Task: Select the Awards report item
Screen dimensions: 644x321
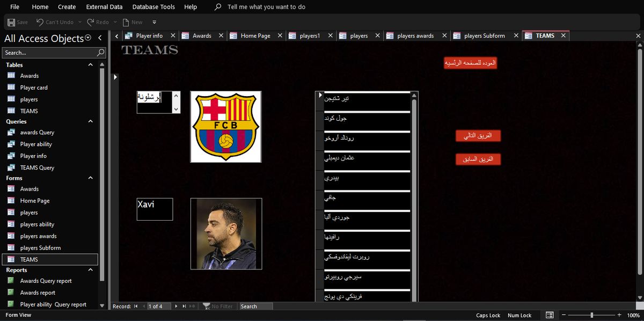Action: click(50, 293)
